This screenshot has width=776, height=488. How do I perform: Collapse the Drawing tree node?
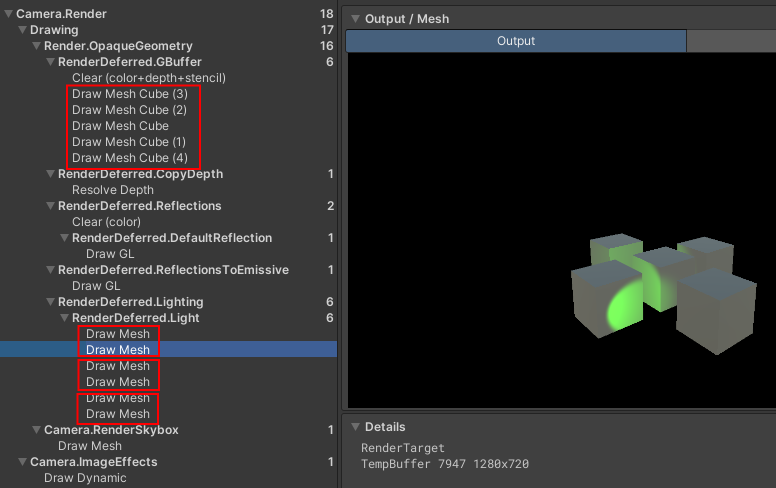[x=22, y=30]
